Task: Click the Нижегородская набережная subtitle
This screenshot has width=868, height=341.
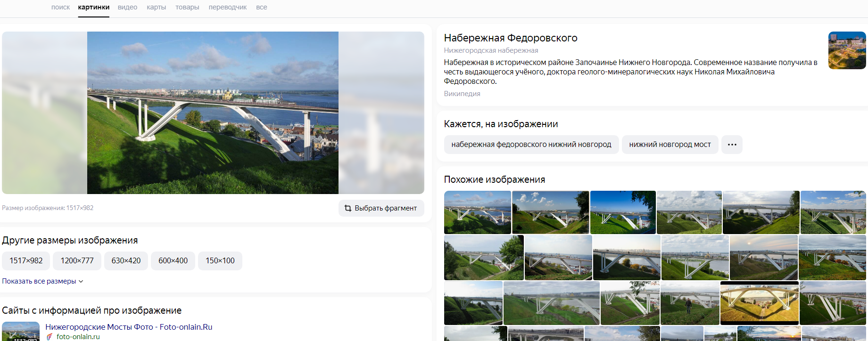Action: pos(491,50)
